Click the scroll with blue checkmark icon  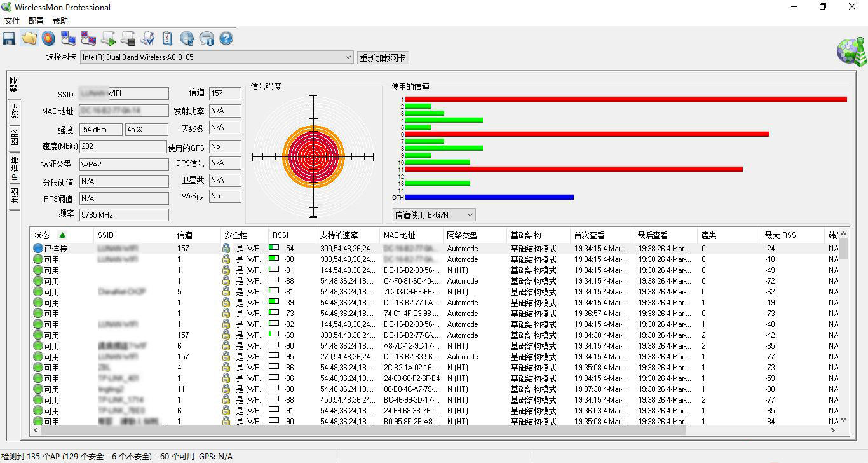click(x=147, y=39)
